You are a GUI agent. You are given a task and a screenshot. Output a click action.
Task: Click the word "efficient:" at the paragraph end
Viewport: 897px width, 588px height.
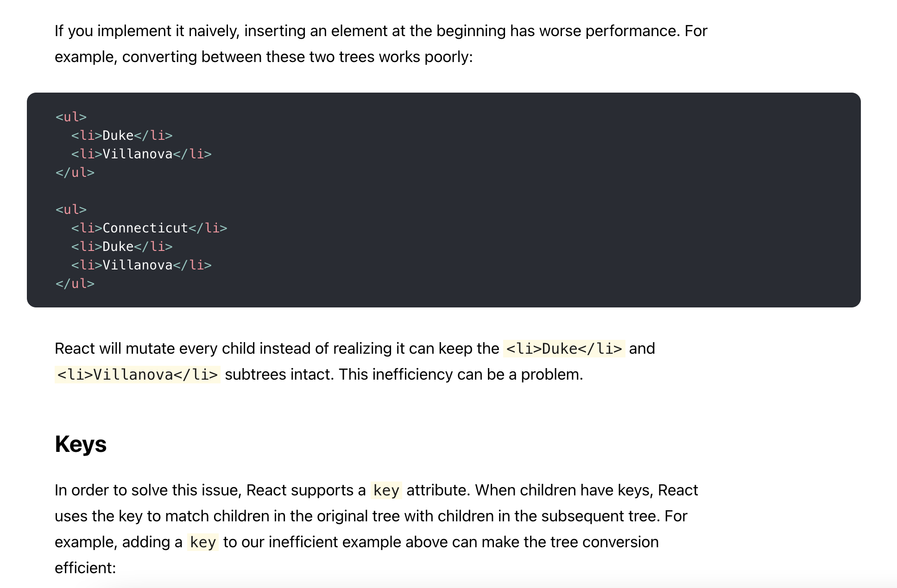pyautogui.click(x=85, y=568)
